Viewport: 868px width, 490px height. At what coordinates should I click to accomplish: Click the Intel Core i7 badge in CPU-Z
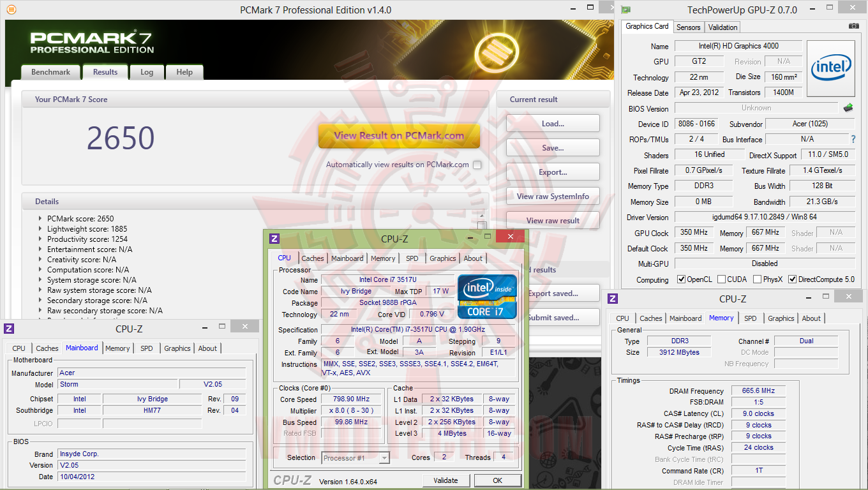(487, 296)
